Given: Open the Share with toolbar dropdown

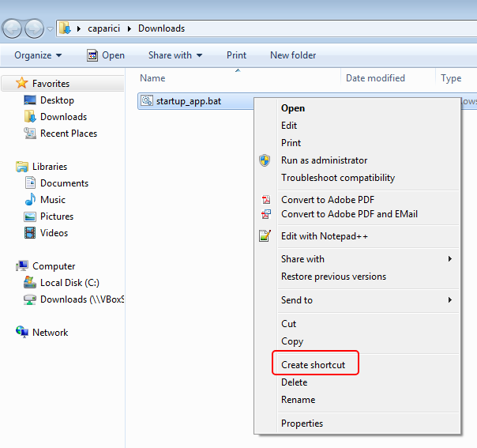Looking at the screenshot, I should pyautogui.click(x=175, y=55).
